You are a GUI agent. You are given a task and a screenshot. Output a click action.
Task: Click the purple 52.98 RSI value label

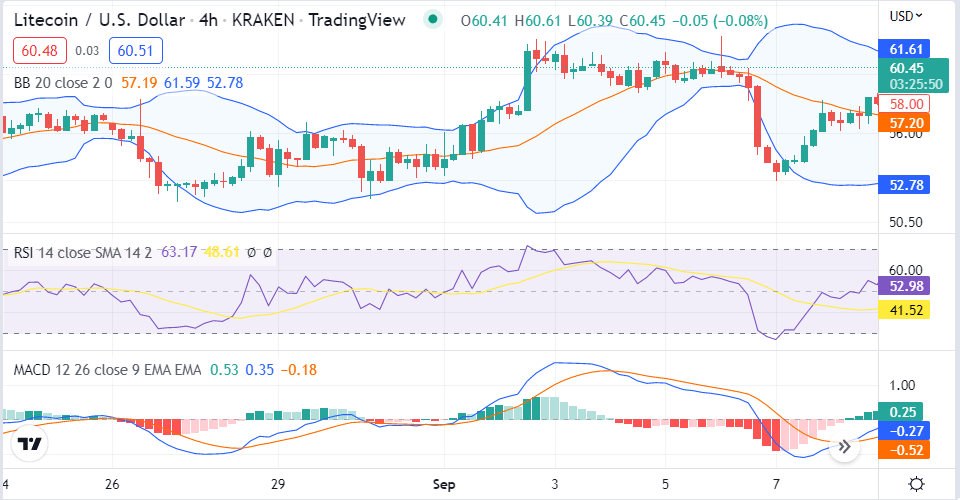[x=904, y=287]
